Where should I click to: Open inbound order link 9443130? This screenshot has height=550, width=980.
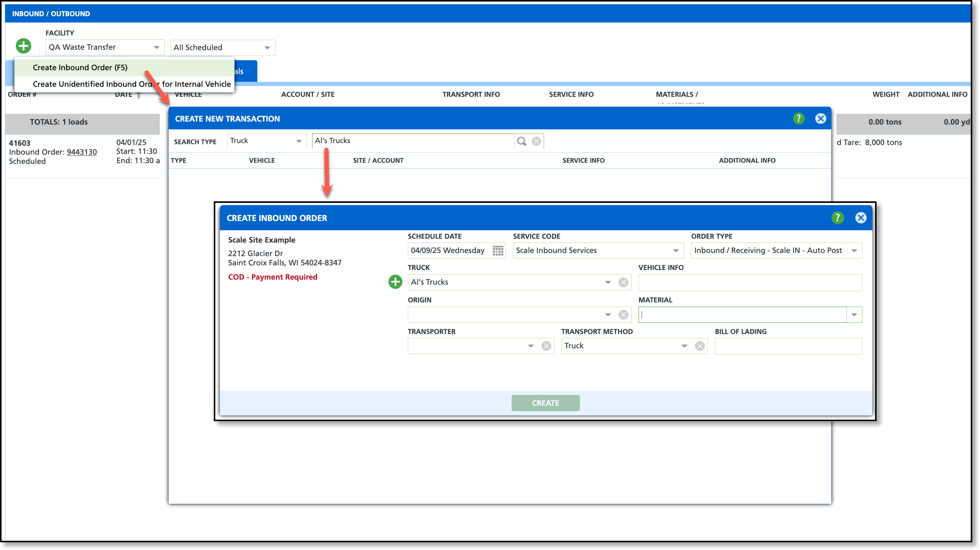click(82, 152)
